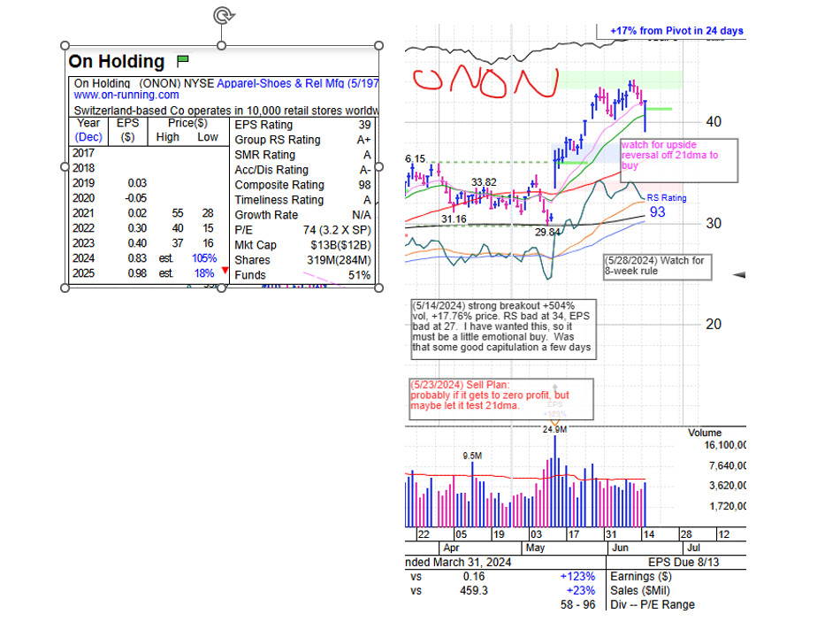
Task: Click the 'Div -- P/E Range' label
Action: [x=653, y=604]
